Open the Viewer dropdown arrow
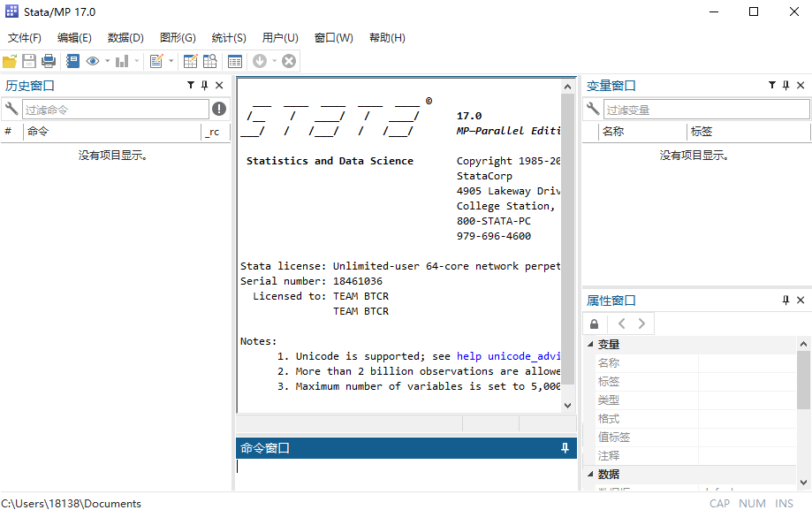Screen dimensions: 812x510 pos(107,61)
